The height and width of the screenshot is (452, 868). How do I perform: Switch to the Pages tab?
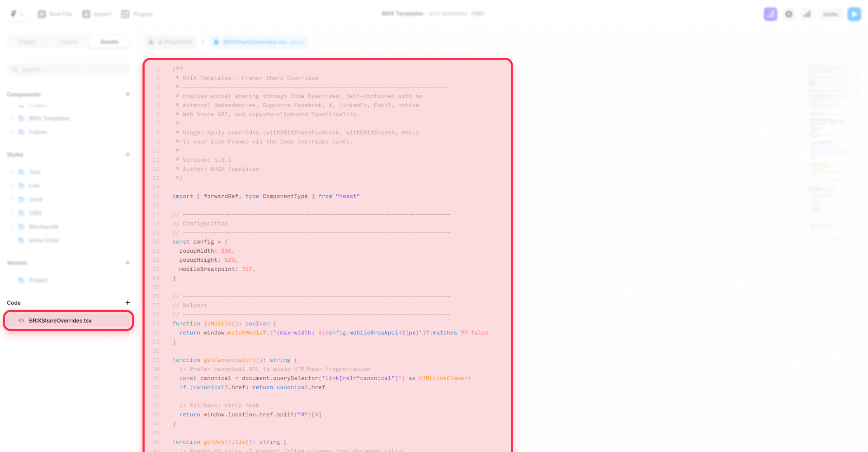pos(28,42)
